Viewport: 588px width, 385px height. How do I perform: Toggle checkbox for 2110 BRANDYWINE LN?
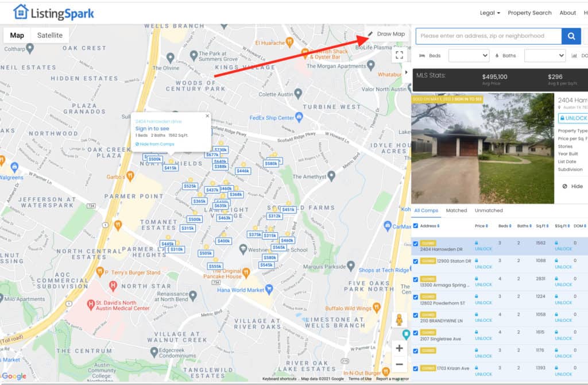point(416,315)
